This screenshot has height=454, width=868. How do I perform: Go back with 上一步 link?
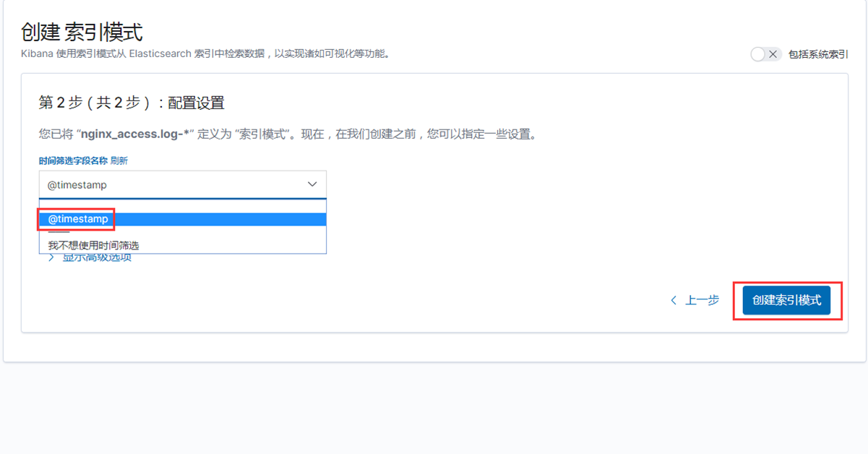695,300
